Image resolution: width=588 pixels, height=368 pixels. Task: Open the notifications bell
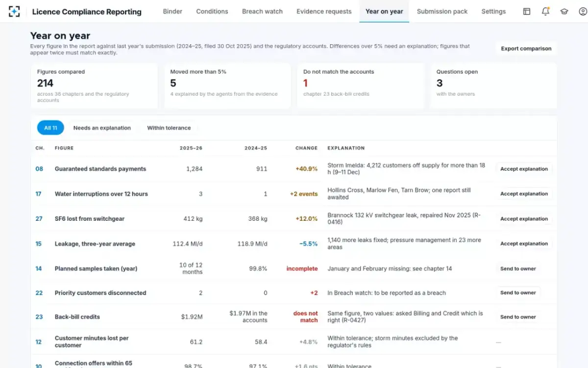tap(545, 11)
